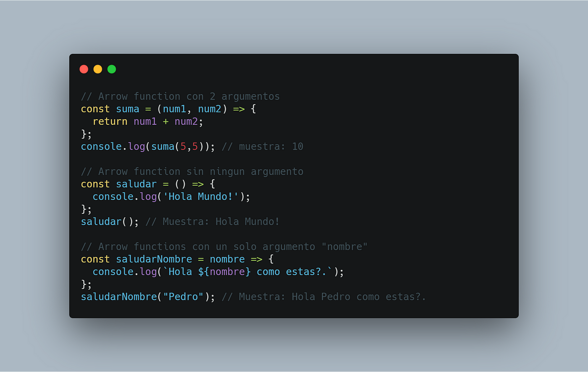Click the 'return' keyword
Screen dimensions: 588x372
[110, 122]
